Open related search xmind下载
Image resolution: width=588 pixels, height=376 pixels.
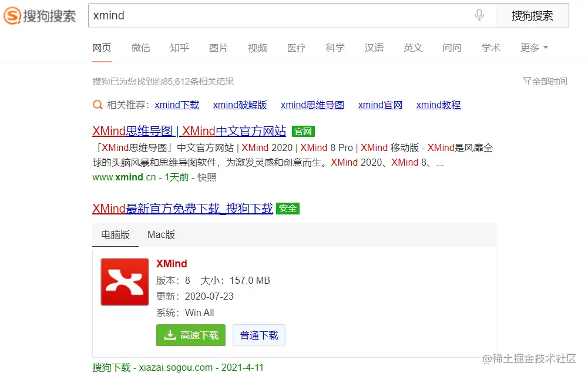(177, 105)
